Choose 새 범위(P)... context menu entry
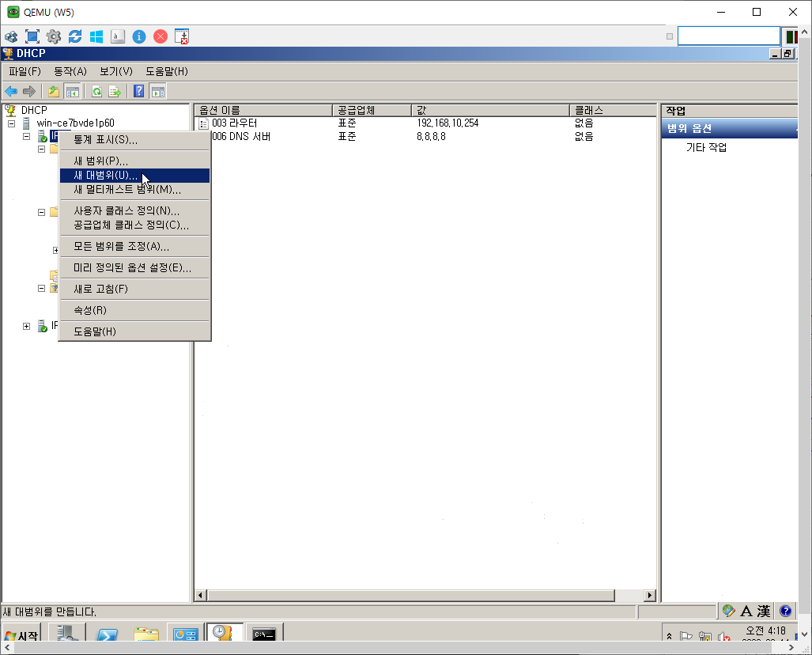This screenshot has width=812, height=655. click(134, 161)
